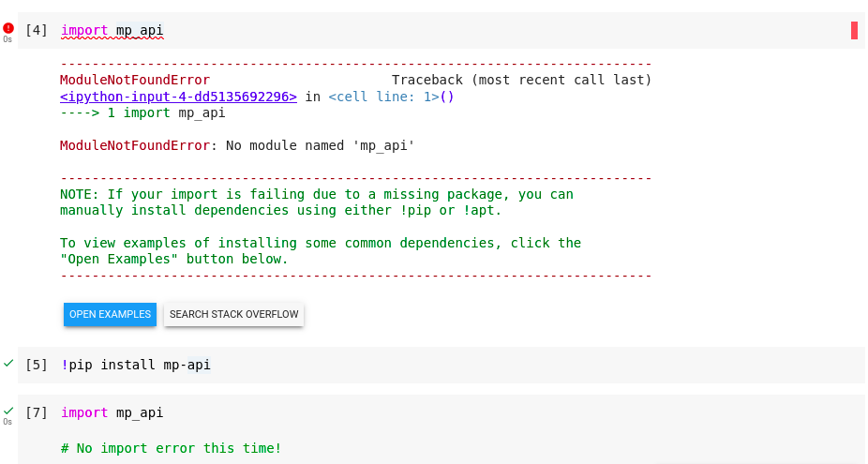Click the 'No module named mp_api' error message

[320, 145]
